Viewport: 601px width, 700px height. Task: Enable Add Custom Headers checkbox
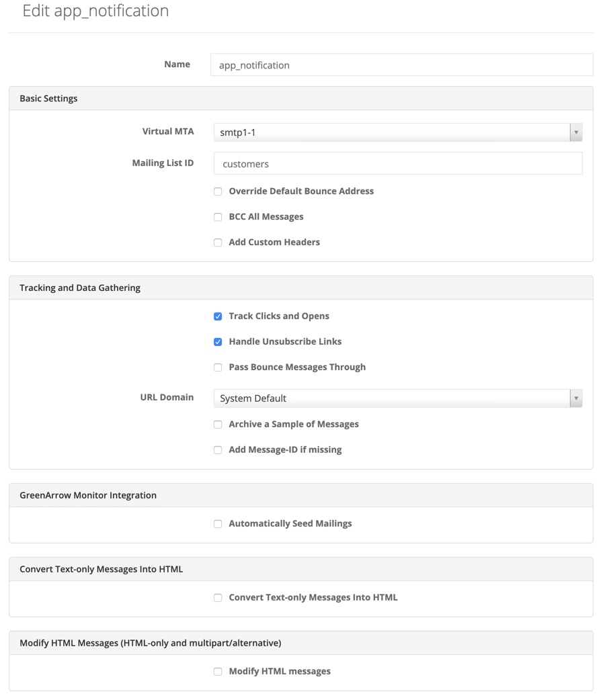(218, 243)
